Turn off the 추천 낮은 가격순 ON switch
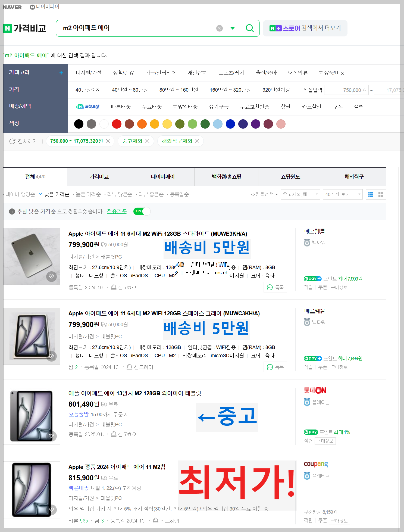 coord(142,211)
